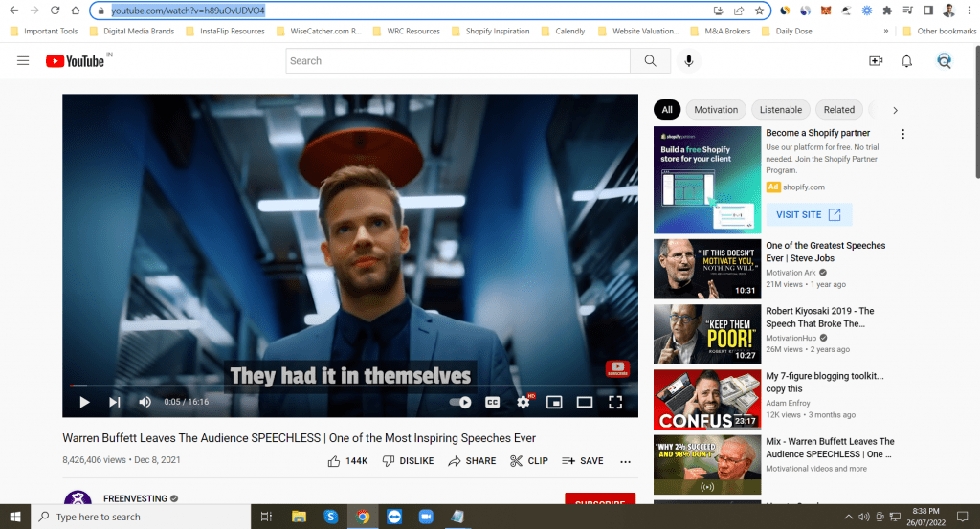980x529 pixels.
Task: Open Important Tools bookmarks folder
Action: tap(44, 32)
